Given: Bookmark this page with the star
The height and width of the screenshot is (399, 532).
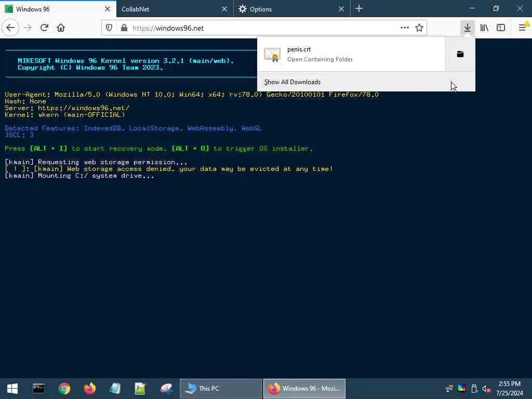Looking at the screenshot, I should coord(419,28).
